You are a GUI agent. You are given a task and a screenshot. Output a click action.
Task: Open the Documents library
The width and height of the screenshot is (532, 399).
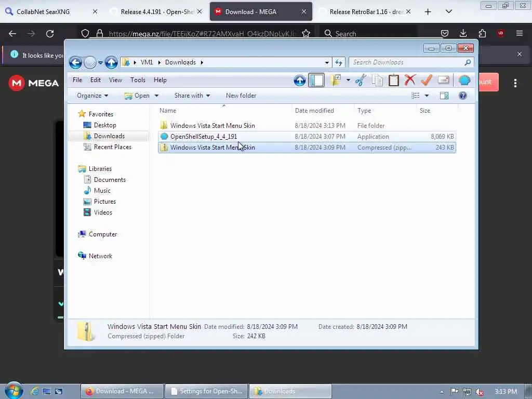pos(110,179)
